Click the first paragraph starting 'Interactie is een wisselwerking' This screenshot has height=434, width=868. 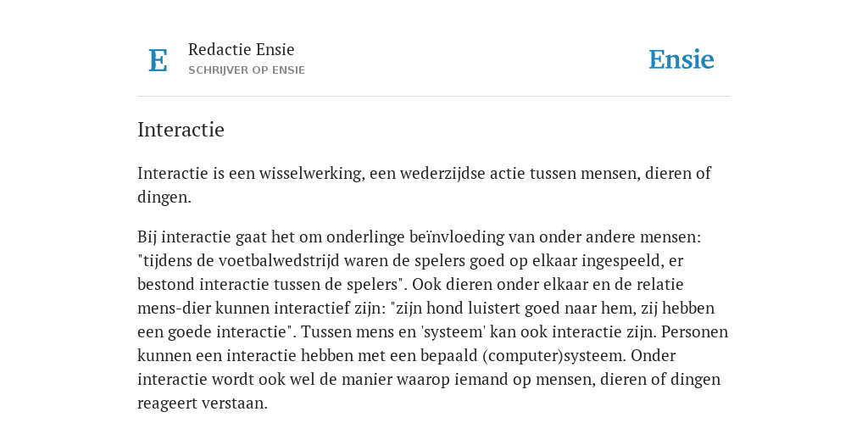425,185
